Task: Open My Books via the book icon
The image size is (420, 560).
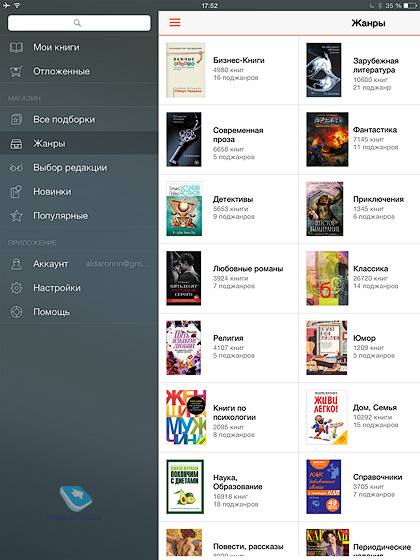Action: (x=16, y=48)
